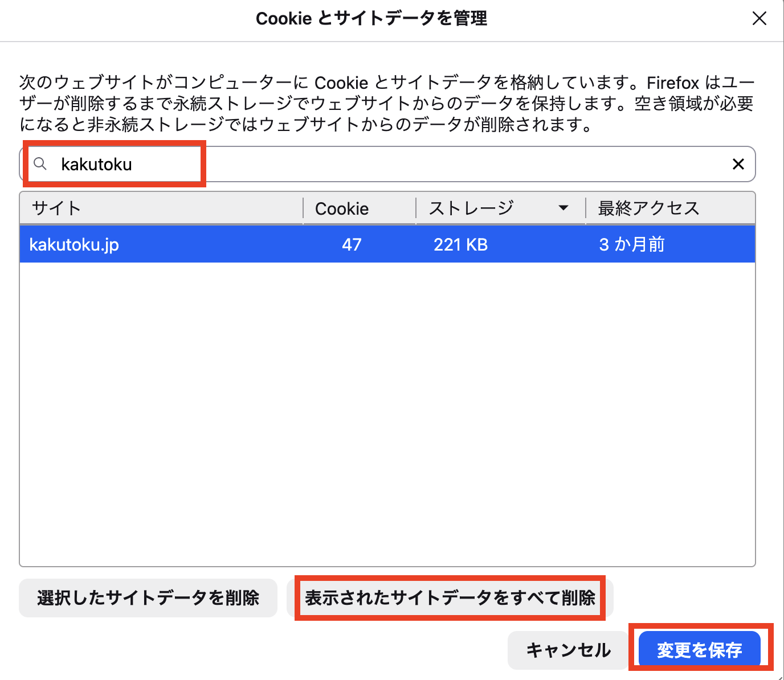Click the 221 KB storage value

tap(460, 244)
